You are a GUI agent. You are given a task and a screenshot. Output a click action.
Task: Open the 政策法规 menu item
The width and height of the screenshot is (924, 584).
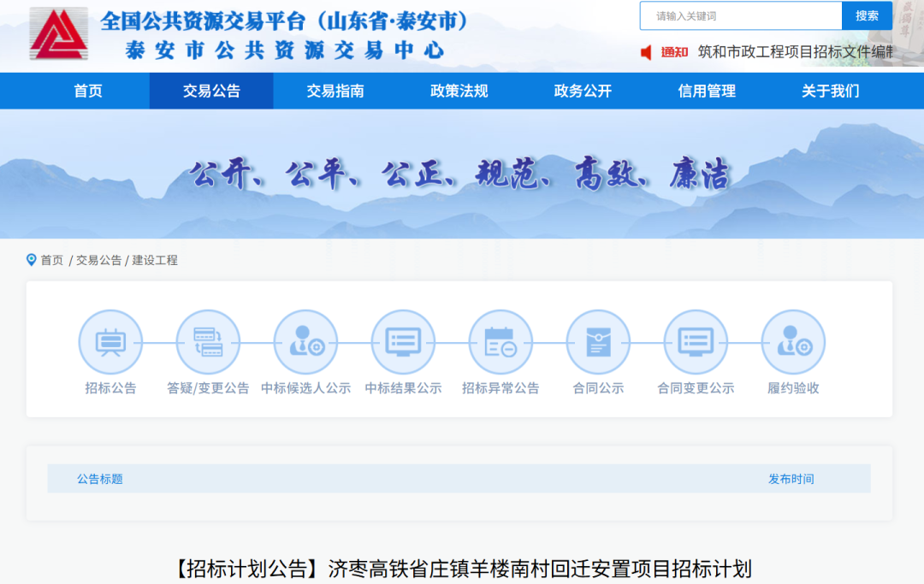(x=459, y=91)
